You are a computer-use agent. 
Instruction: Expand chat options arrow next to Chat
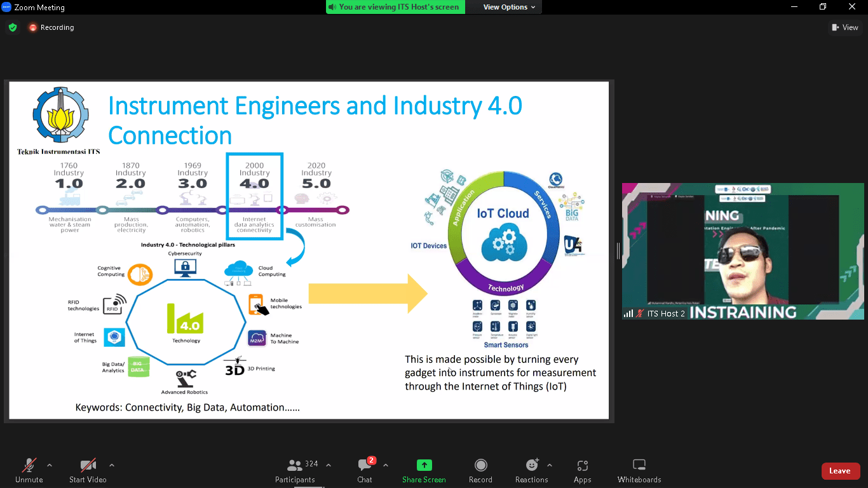tap(386, 464)
